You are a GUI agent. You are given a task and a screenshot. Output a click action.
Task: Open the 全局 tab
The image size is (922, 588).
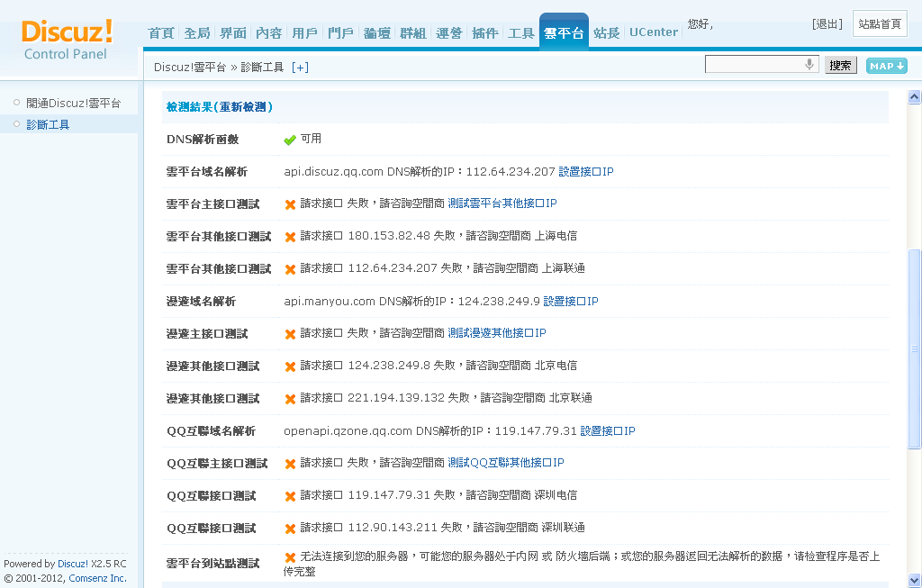pos(197,33)
